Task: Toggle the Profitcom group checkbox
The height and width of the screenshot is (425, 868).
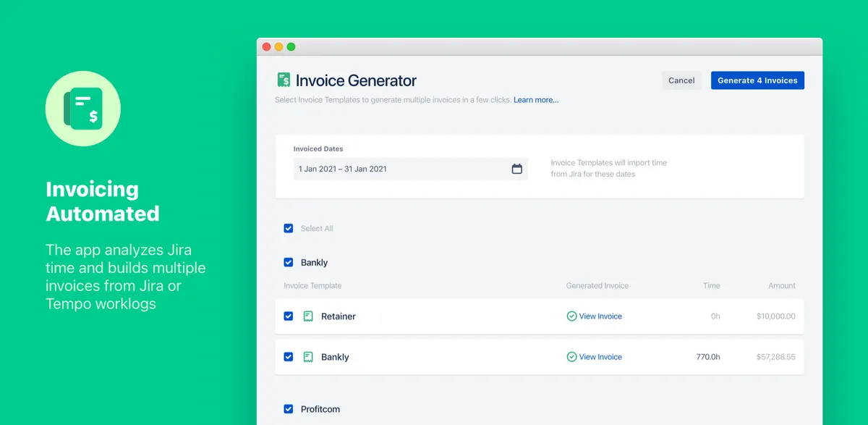Action: pyautogui.click(x=289, y=409)
